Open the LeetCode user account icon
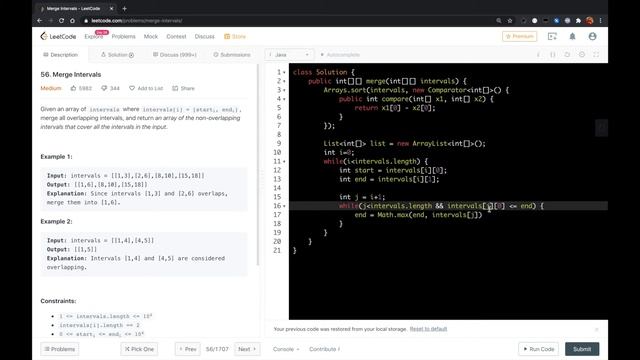This screenshot has width=640, height=360. [592, 36]
